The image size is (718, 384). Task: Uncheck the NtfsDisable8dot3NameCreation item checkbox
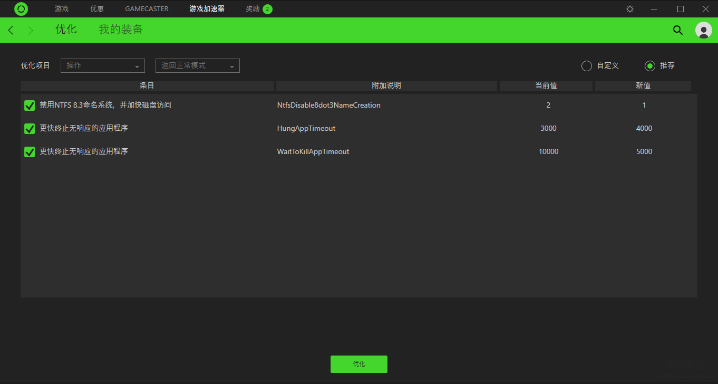coord(29,105)
